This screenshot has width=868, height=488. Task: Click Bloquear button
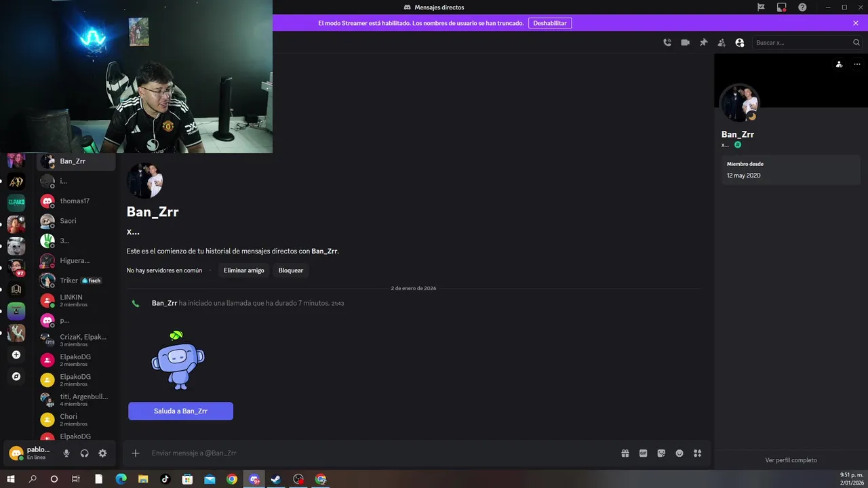[291, 270]
